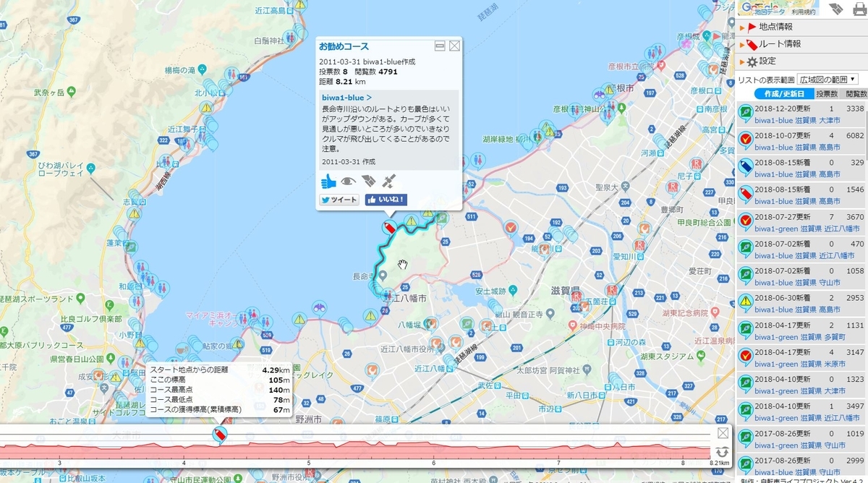The width and height of the screenshot is (868, 483).
Task: Open 2018-04-10更新 entry with 1323 views
Action: (x=801, y=385)
